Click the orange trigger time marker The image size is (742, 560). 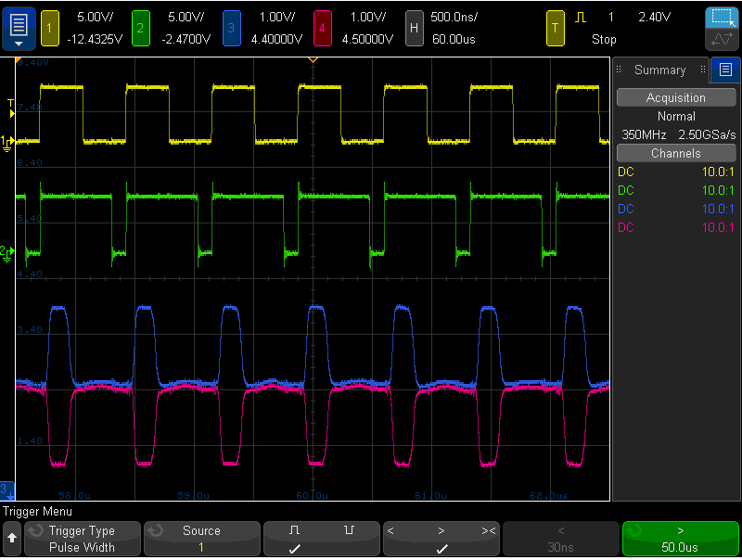tap(313, 60)
